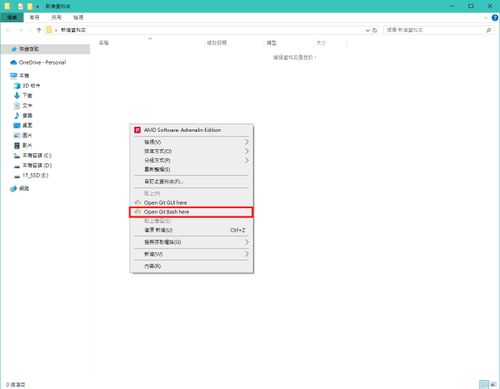Open the address bar history dropdown
This screenshot has width=500, height=389.
367,30
